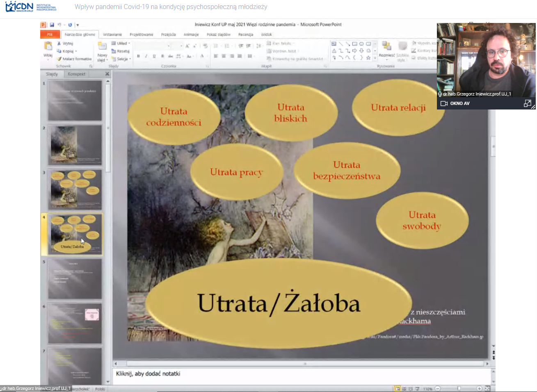The width and height of the screenshot is (537, 392).
Task: Select the oval shape in the shapes gallery
Action: click(x=361, y=44)
